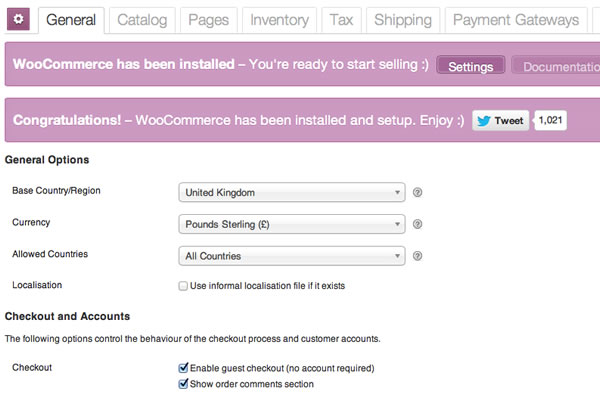Open the Inventory tab
The image size is (600, 400).
279,20
